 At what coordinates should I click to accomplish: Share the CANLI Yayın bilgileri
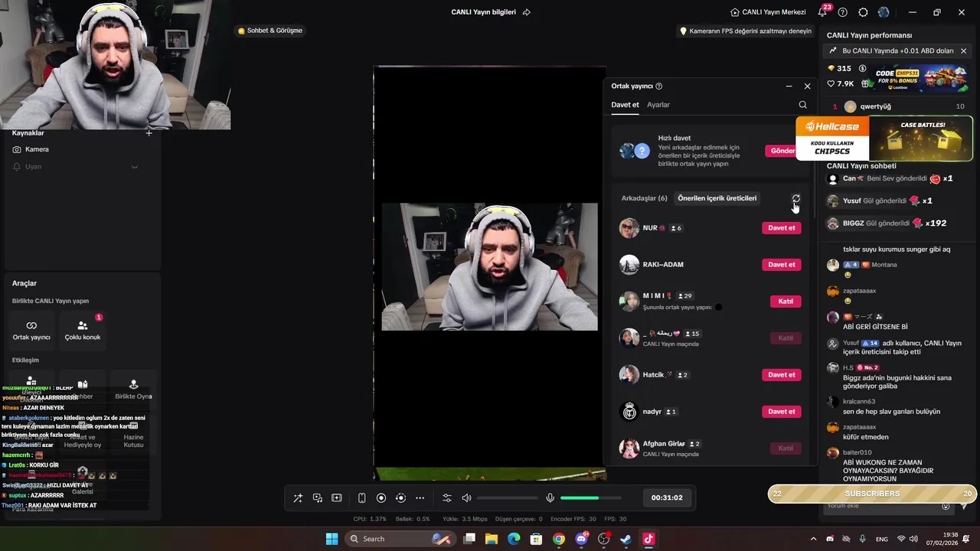coord(526,12)
